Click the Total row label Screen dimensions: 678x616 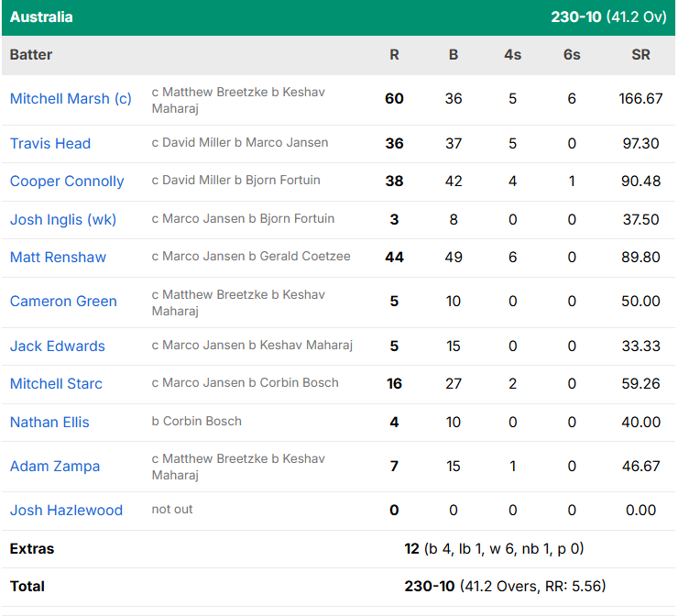[27, 587]
